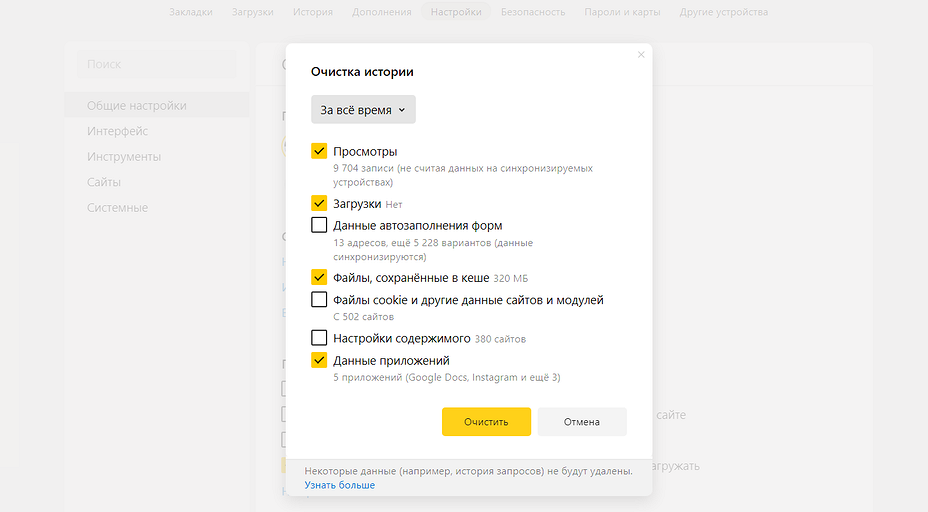Close the history clearing dialog with X
928x512 pixels.
(641, 55)
